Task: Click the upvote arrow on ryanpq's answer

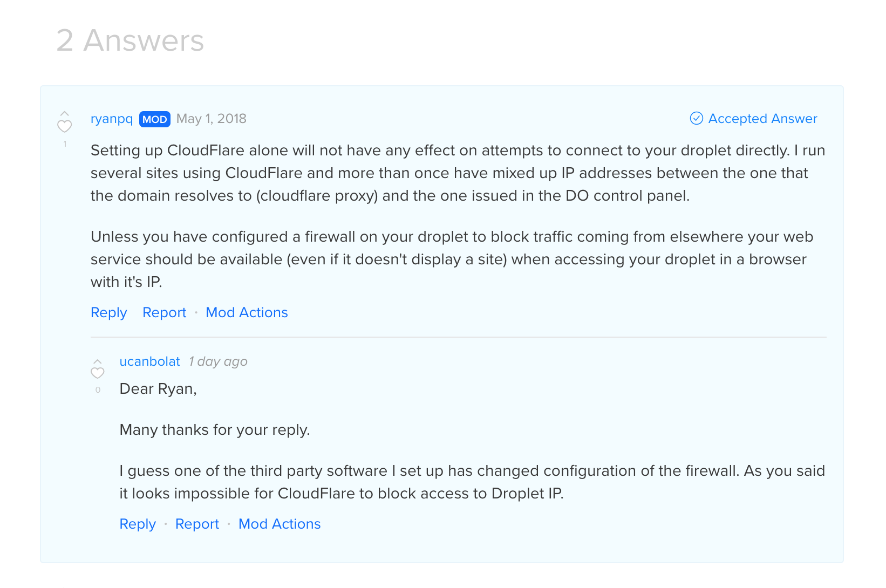Action: click(65, 114)
